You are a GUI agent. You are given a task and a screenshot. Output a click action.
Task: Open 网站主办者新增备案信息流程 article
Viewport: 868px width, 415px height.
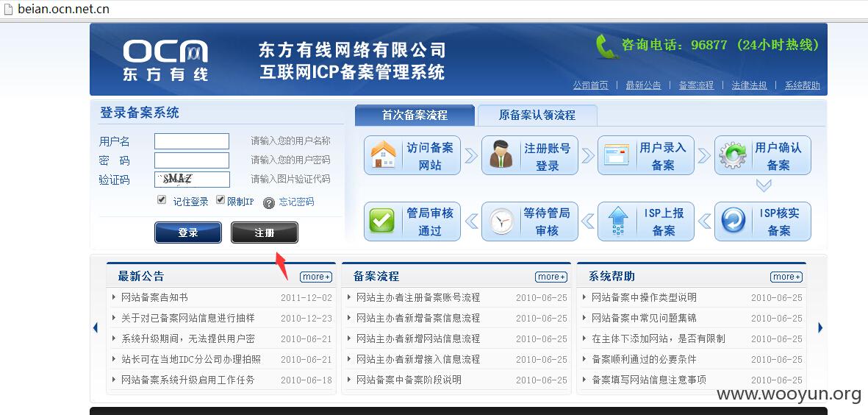(x=418, y=318)
